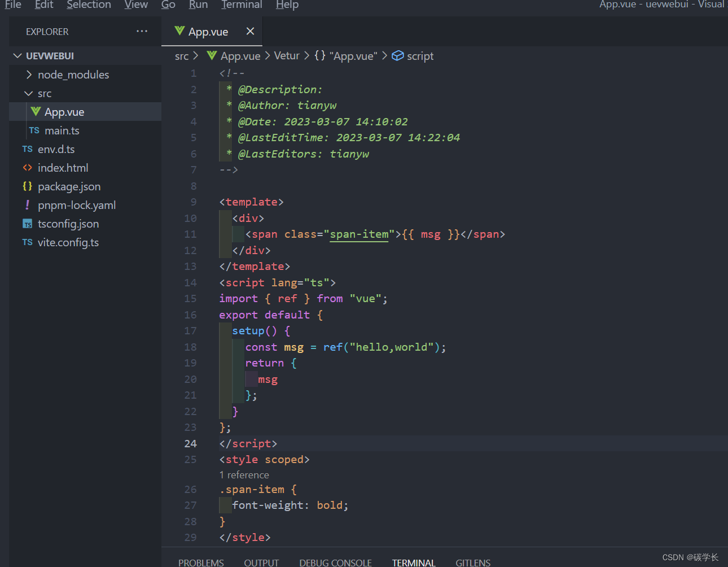Collapse the src folder chevron

click(29, 93)
